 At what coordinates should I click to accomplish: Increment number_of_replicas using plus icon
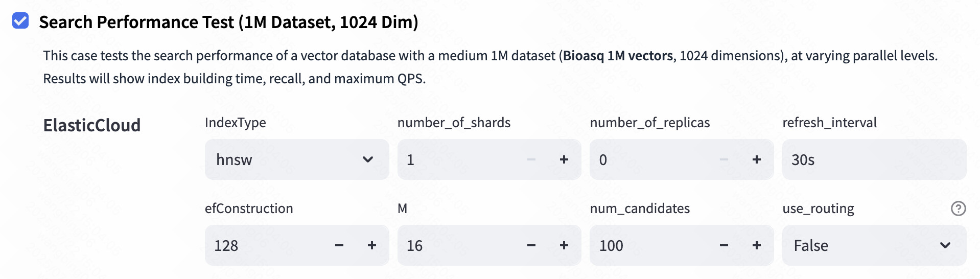(757, 159)
